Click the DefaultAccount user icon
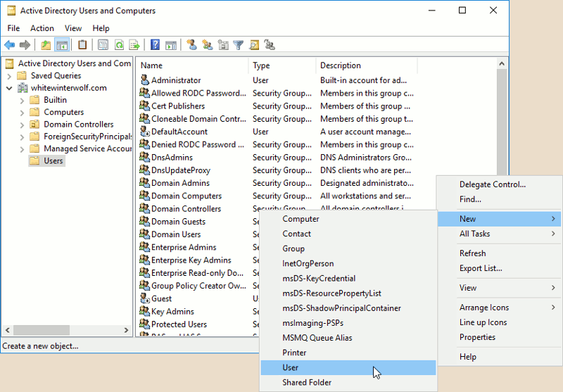 tap(145, 131)
